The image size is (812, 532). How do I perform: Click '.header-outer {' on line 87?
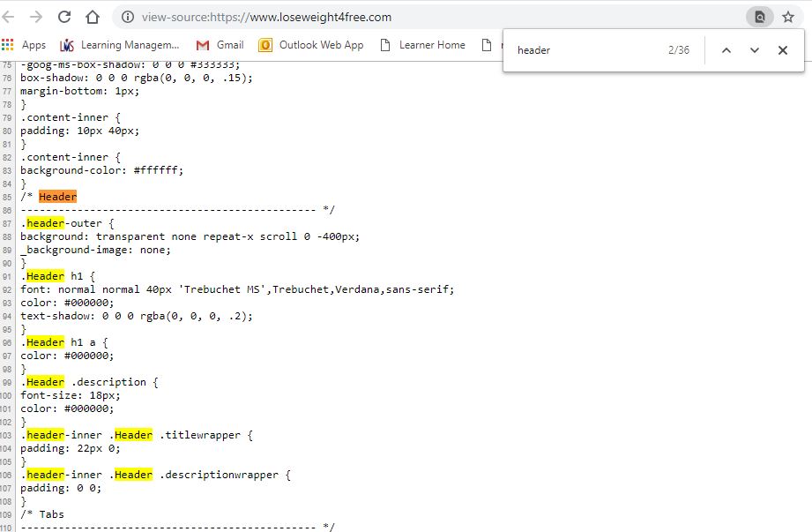(x=67, y=223)
